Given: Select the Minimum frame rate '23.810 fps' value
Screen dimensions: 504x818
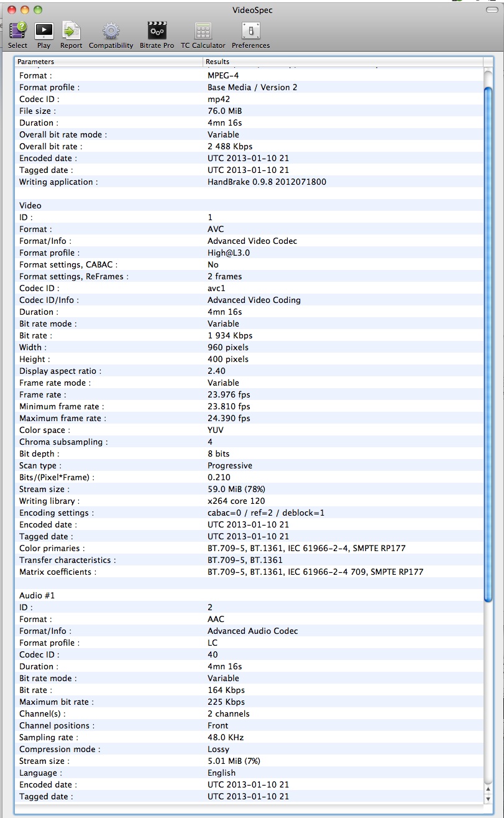Looking at the screenshot, I should tap(229, 406).
